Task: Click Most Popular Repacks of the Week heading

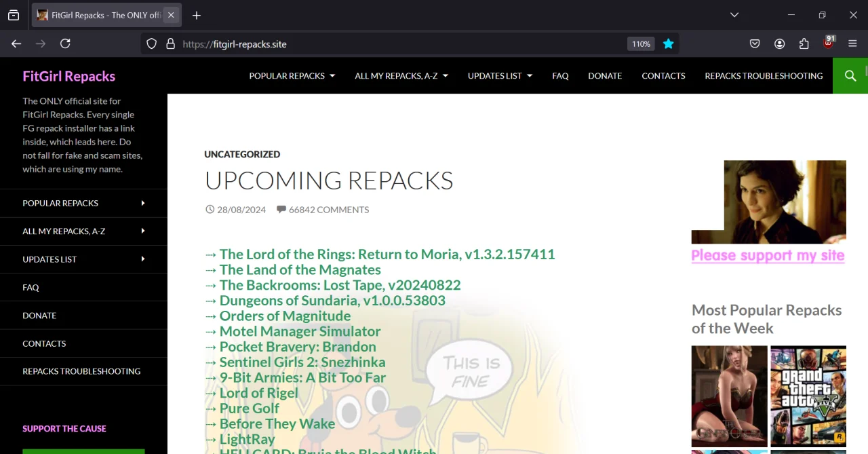Action: click(x=766, y=319)
